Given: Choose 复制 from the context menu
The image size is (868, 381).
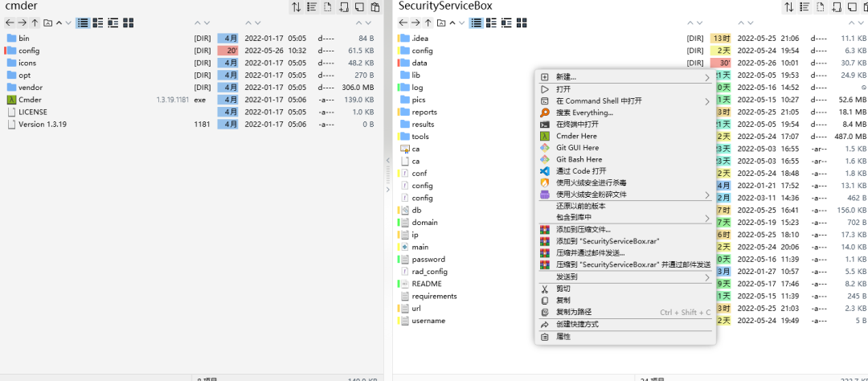Looking at the screenshot, I should [625, 301].
